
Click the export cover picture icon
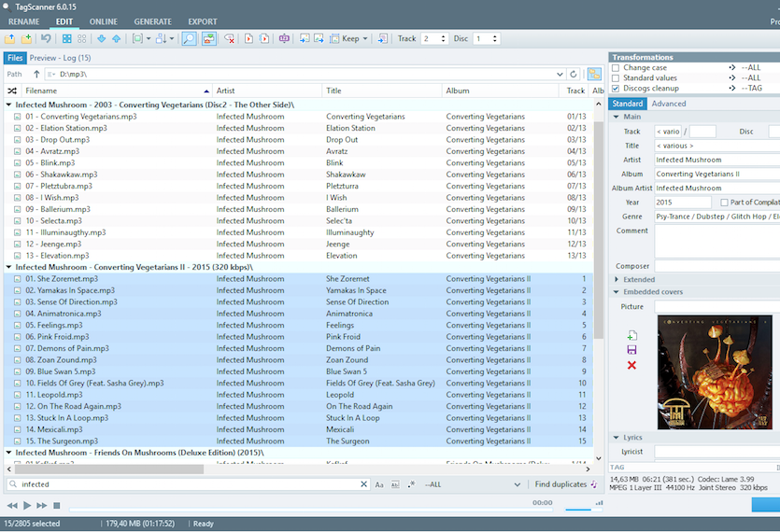coord(319,38)
